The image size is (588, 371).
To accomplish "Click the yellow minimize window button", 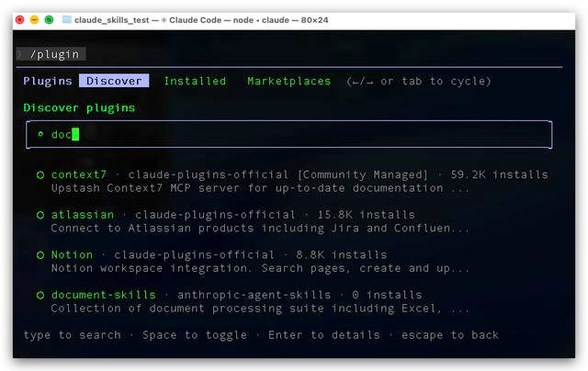I will pyautogui.click(x=35, y=19).
